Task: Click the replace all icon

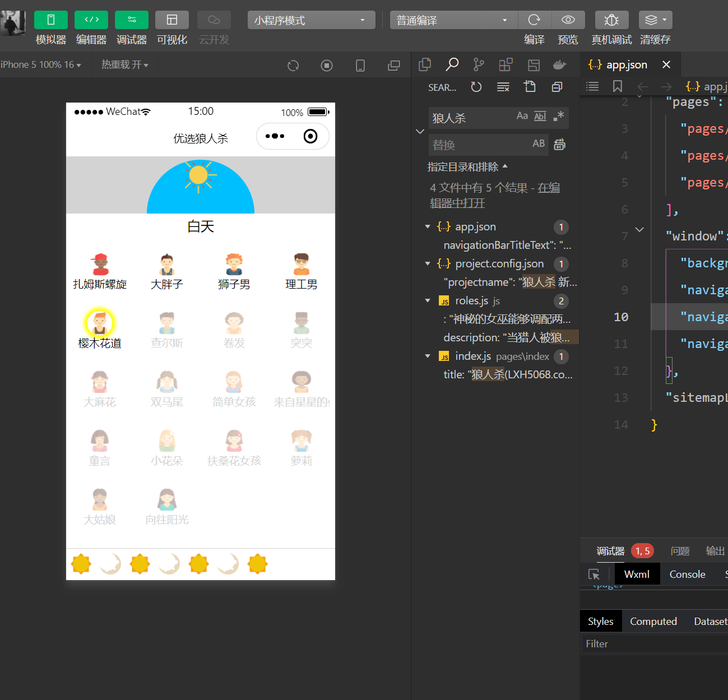Action: tap(559, 145)
